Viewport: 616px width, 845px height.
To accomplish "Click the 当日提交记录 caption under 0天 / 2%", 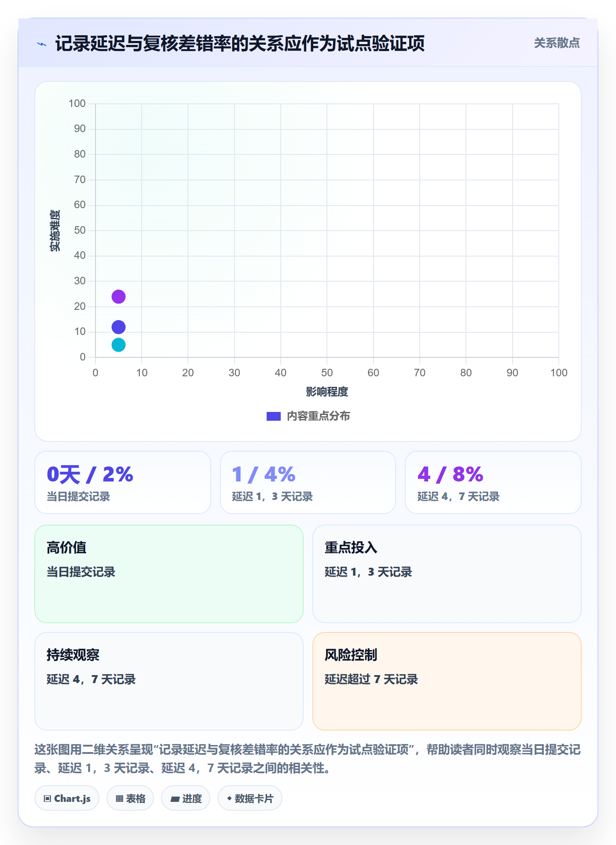I will click(x=78, y=497).
